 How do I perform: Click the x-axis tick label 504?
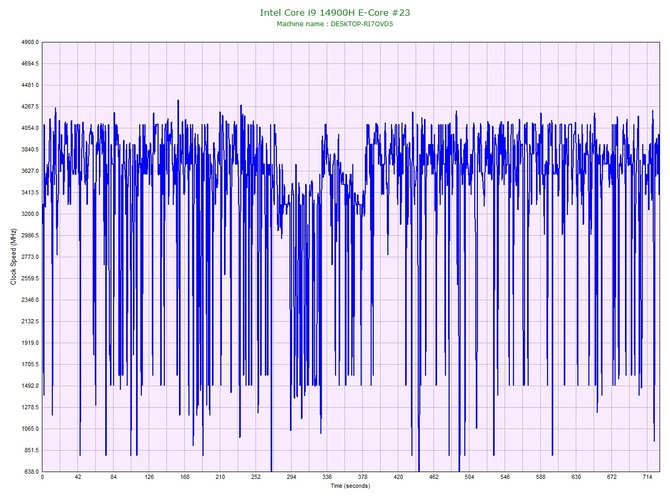coord(469,477)
